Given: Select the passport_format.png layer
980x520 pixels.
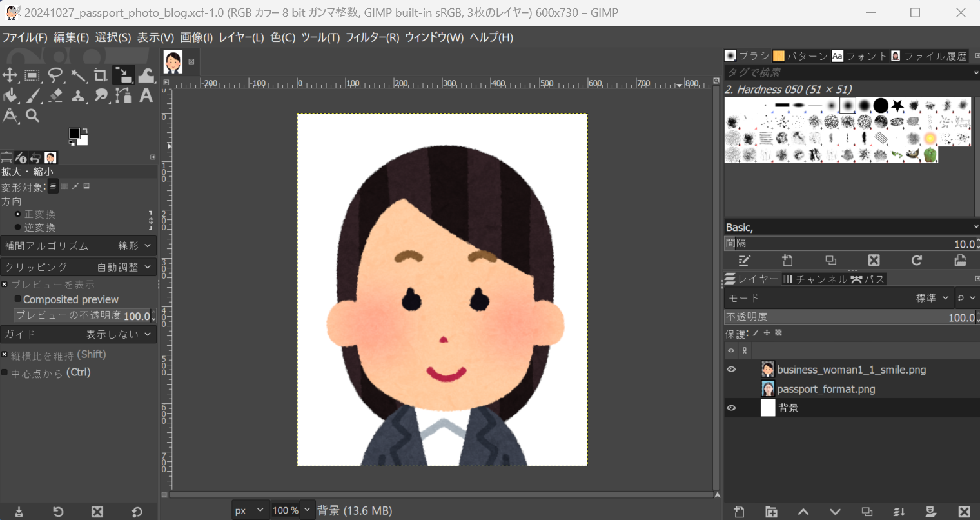Looking at the screenshot, I should (x=825, y=389).
